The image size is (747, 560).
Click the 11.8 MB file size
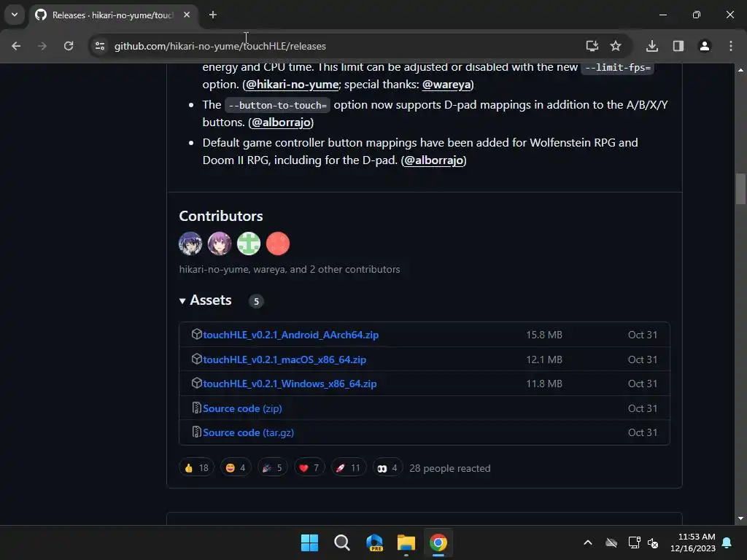point(544,384)
